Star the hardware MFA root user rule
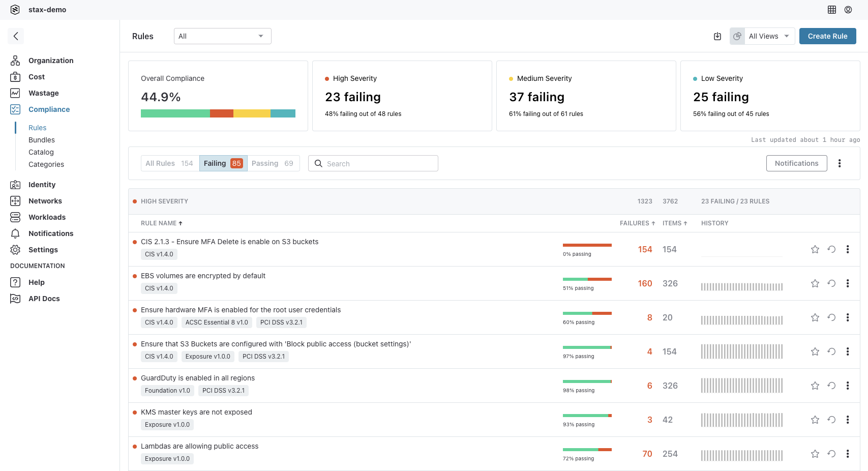Viewport: 868px width, 471px height. coord(815,317)
